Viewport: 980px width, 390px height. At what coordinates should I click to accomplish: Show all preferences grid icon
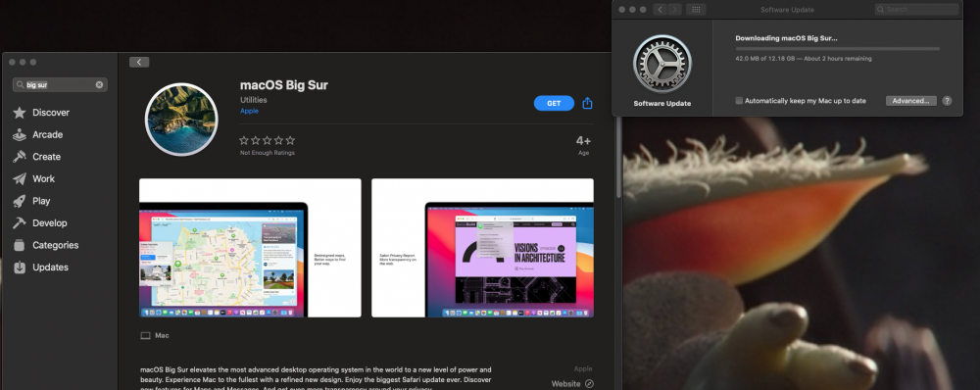point(696,10)
